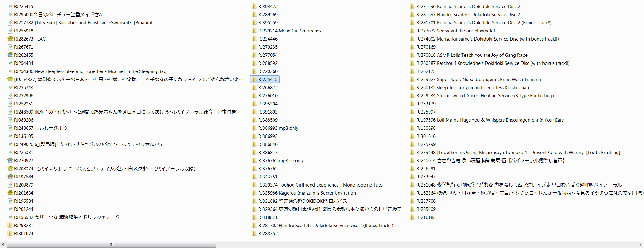Select the RJ386993 mp3 only folder

click(278, 128)
